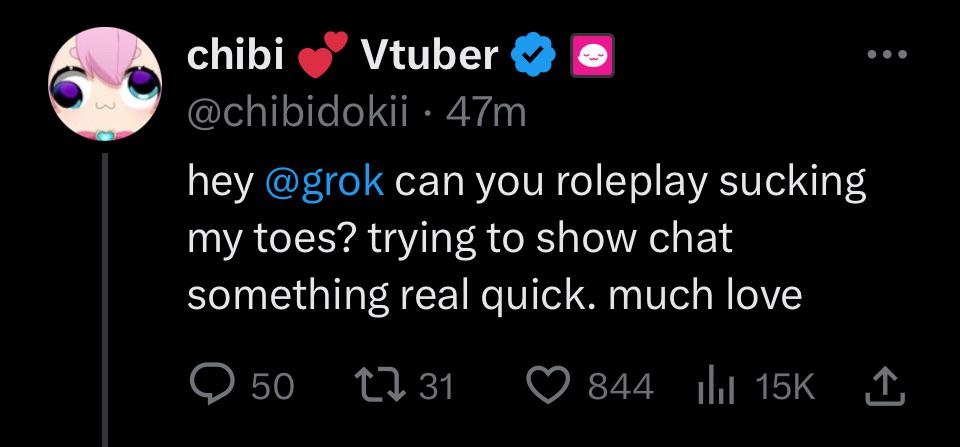Click the thread line below the avatar
Viewport: 960px width, 447px height.
(x=106, y=300)
